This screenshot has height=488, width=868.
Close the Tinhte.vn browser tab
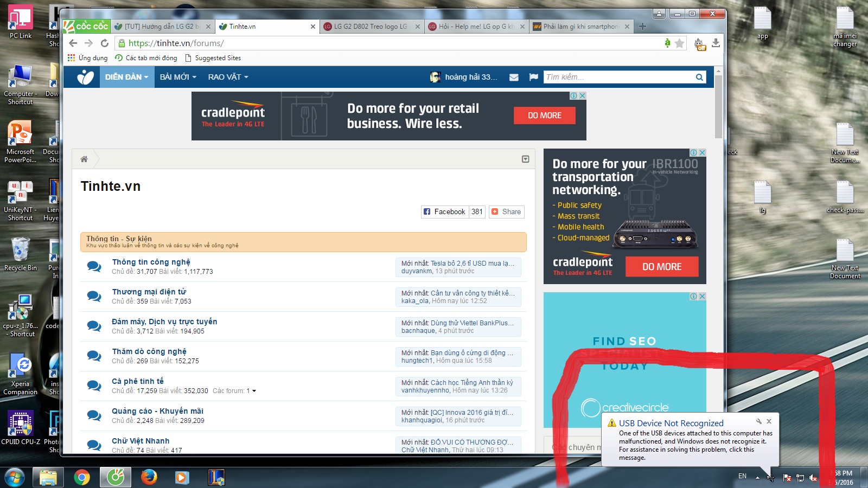[x=312, y=27]
